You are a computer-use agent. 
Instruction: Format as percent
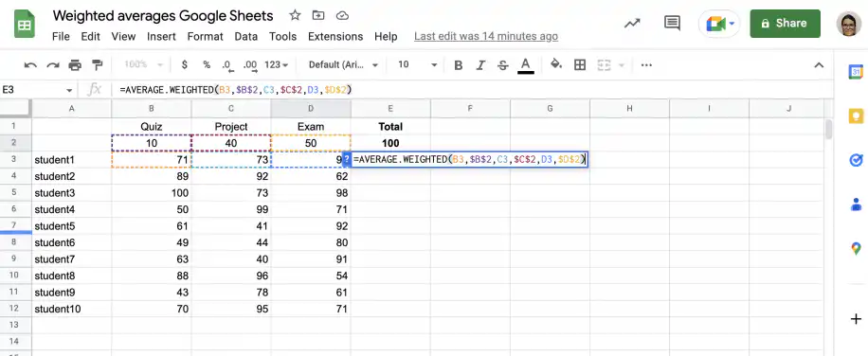pos(207,64)
